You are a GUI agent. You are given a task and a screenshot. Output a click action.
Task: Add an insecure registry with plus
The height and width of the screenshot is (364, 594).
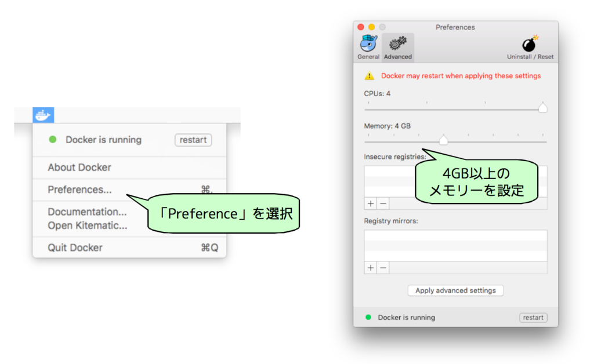click(x=371, y=203)
